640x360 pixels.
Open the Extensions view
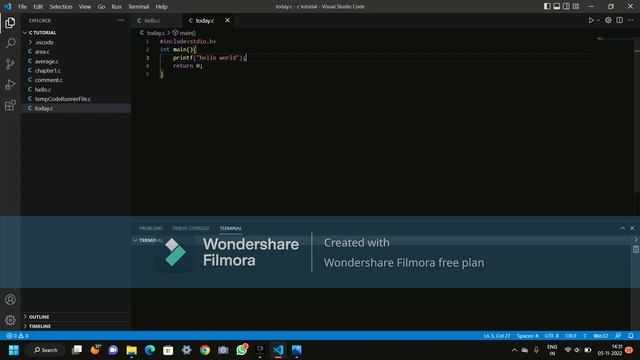pyautogui.click(x=10, y=105)
